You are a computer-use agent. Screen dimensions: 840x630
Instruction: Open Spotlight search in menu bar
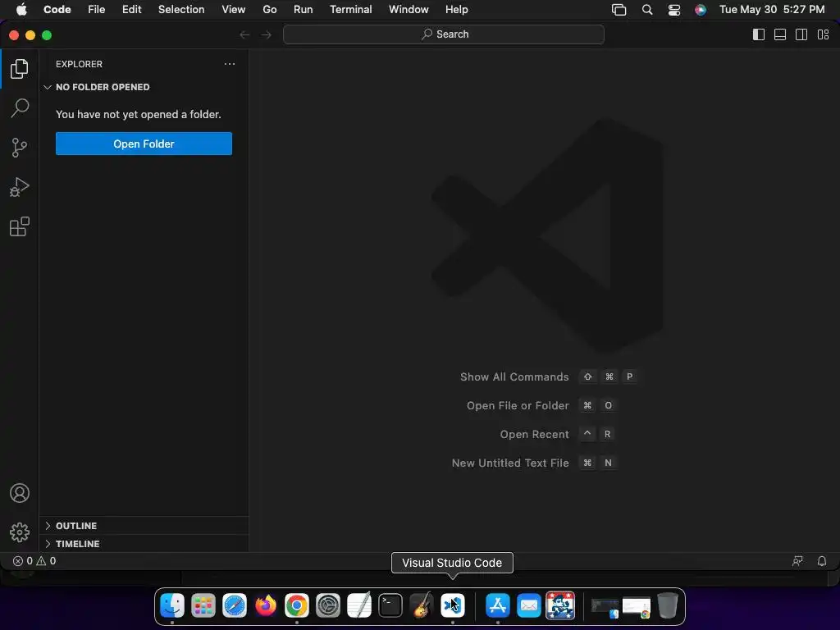(647, 10)
